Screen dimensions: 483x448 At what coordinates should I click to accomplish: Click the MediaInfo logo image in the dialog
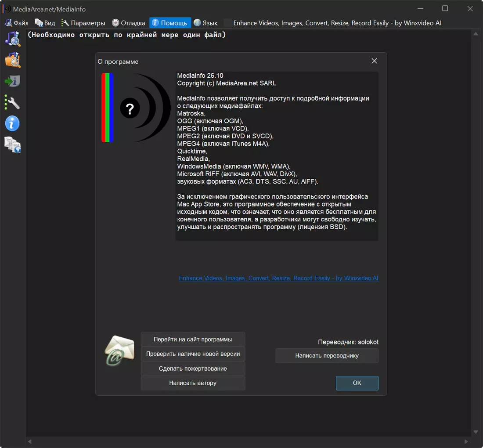[136, 108]
